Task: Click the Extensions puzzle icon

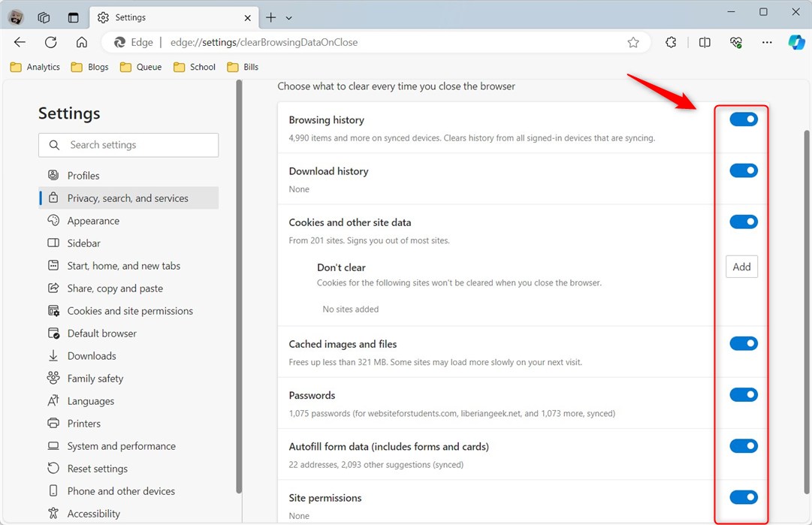Action: click(x=671, y=43)
